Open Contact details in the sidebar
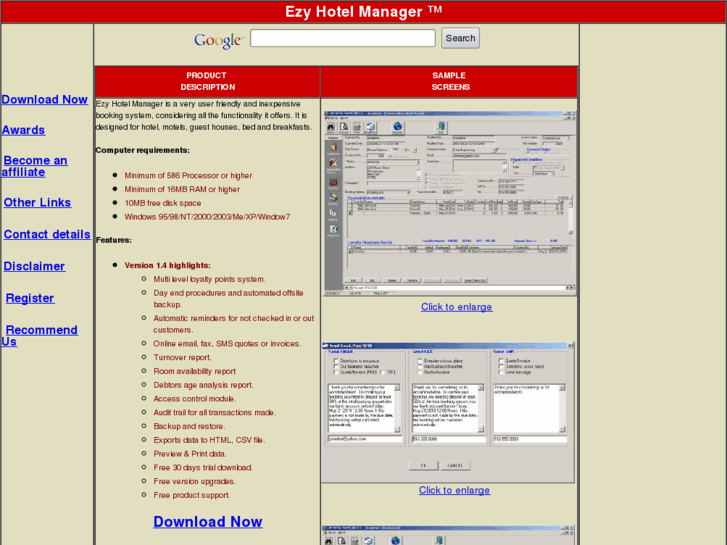727x545 pixels. point(47,235)
